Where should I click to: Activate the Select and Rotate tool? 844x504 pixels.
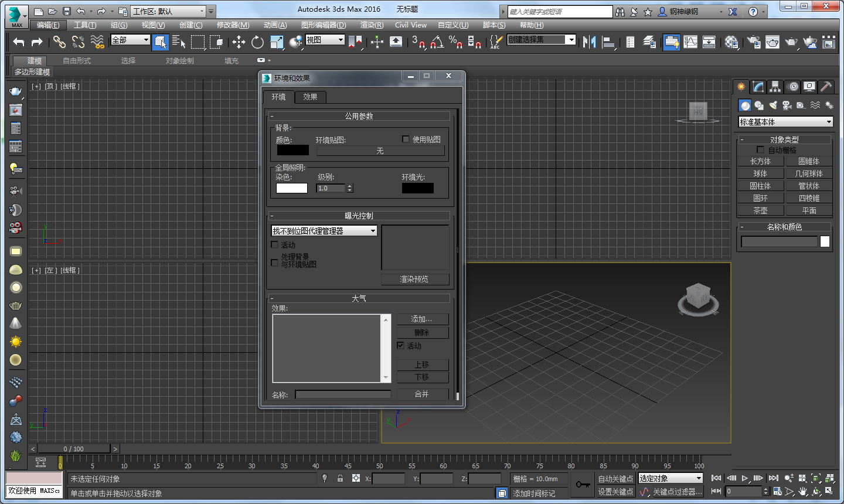(x=257, y=42)
